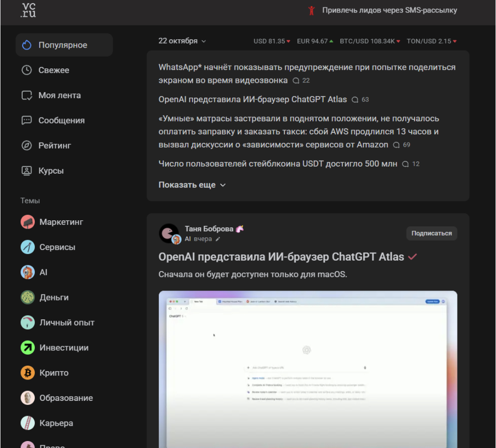Image resolution: width=496 pixels, height=448 pixels.
Task: Select the Инвестиции green arrow icon
Action: (x=28, y=348)
